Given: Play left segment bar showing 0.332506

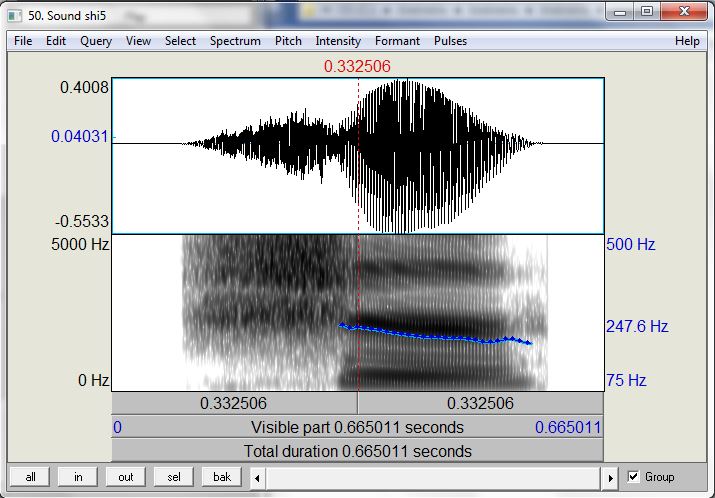Looking at the screenshot, I should 234,403.
